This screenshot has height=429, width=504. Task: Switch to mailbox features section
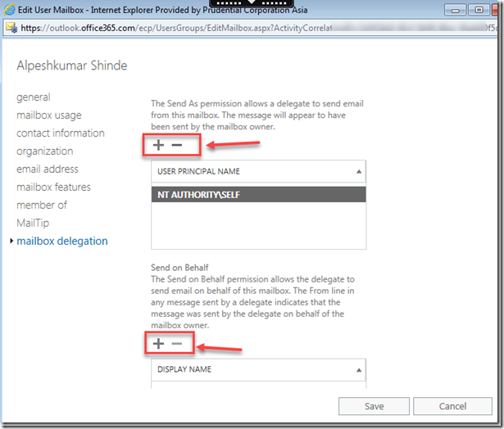[x=54, y=187]
